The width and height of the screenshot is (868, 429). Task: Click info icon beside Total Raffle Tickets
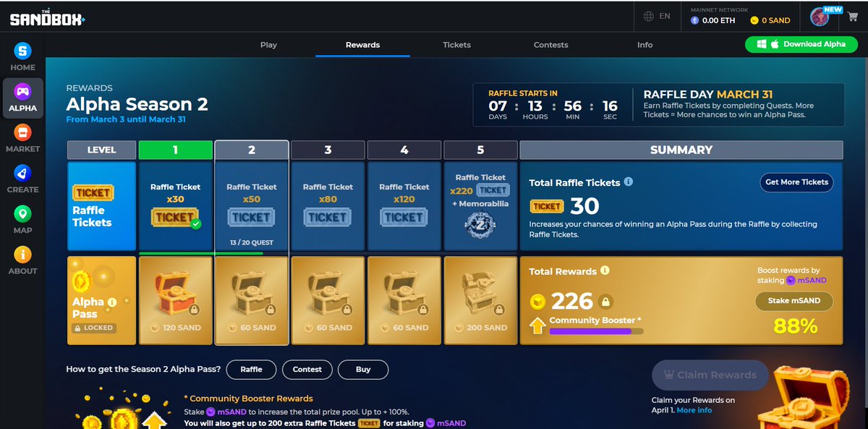tap(629, 182)
